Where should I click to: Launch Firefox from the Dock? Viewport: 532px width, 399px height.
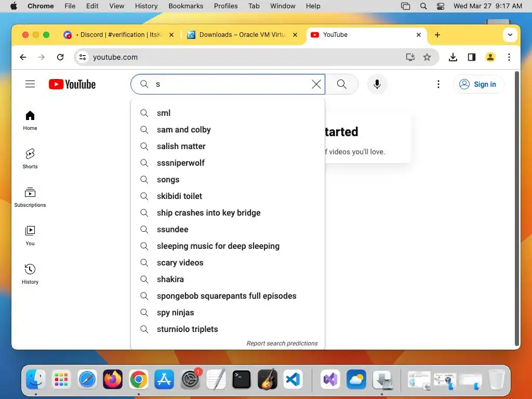coord(113,379)
